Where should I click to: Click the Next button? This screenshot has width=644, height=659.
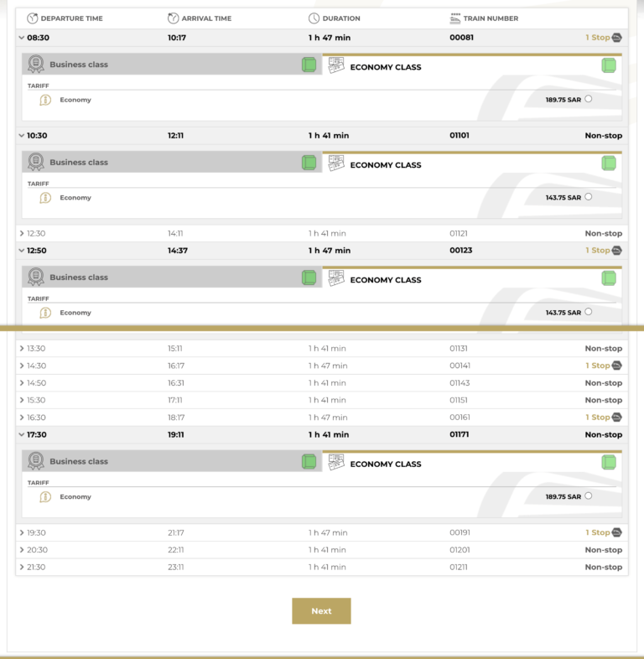(x=321, y=611)
